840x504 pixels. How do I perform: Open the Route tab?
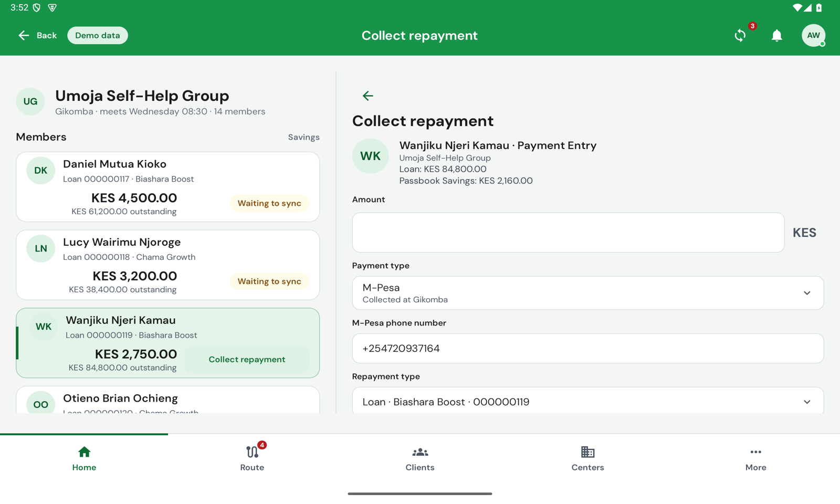click(x=252, y=458)
